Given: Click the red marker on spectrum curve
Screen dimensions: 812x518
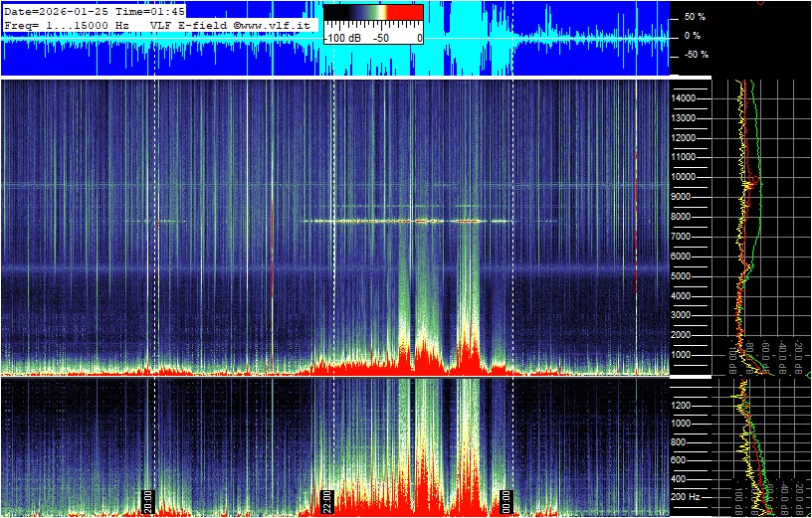Looking at the screenshot, I should 753,181.
